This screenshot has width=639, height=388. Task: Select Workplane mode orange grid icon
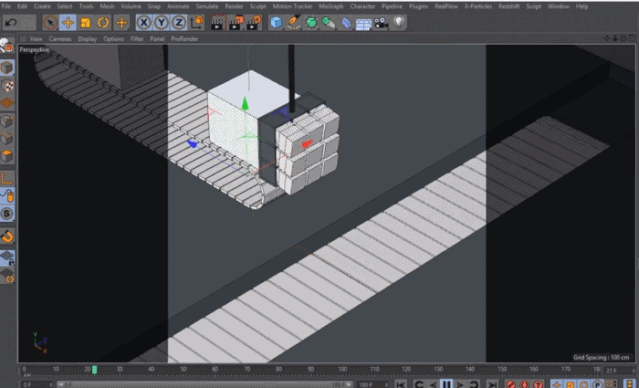pos(7,103)
